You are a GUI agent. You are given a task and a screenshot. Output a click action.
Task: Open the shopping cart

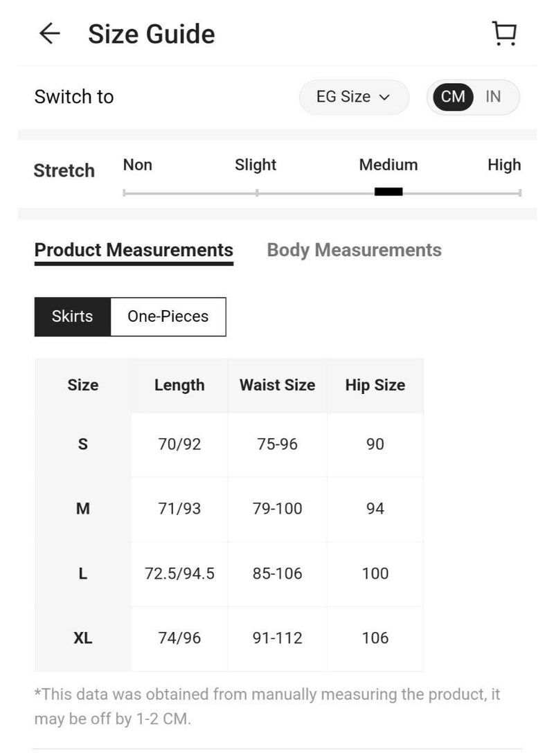click(504, 33)
